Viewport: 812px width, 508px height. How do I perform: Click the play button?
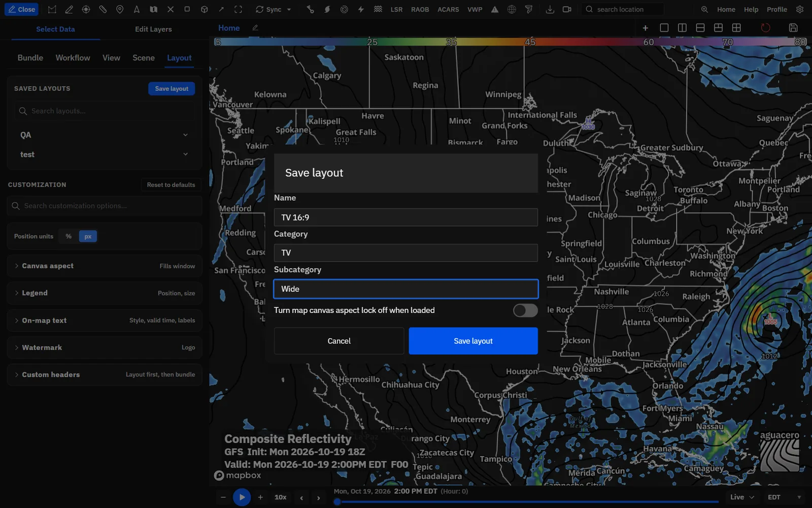[242, 497]
